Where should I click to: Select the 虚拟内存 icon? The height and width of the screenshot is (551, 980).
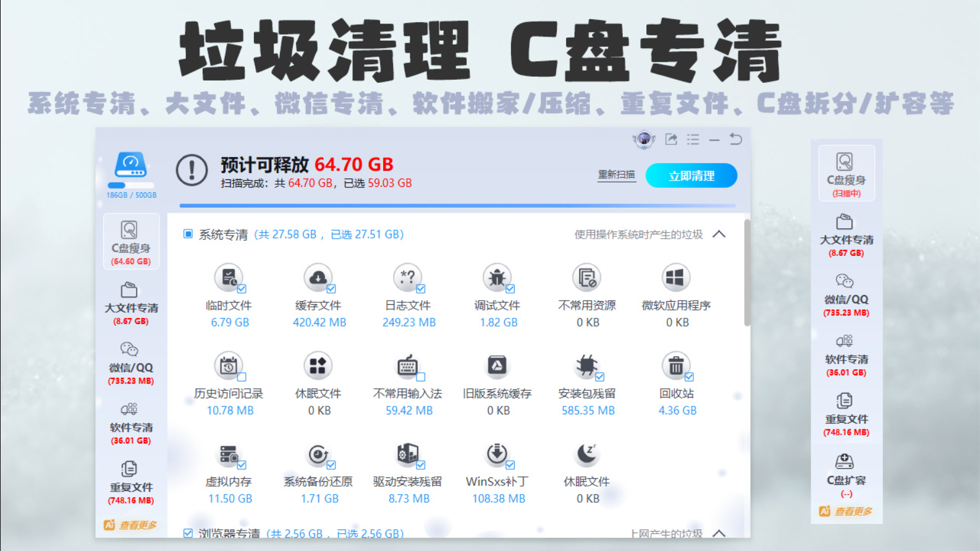[229, 455]
